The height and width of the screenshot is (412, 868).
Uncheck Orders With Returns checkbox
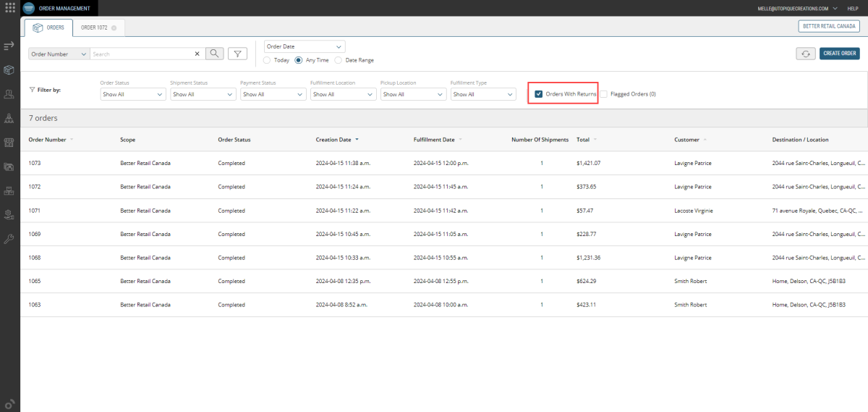tap(539, 94)
